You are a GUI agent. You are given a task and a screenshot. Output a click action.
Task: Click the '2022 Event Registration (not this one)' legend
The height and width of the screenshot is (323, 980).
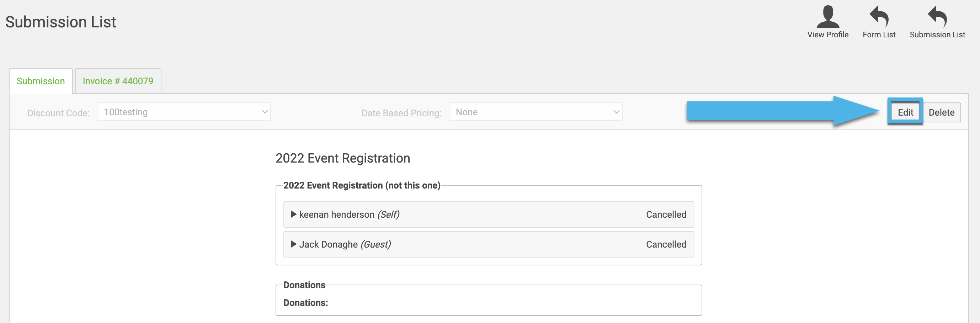click(361, 185)
